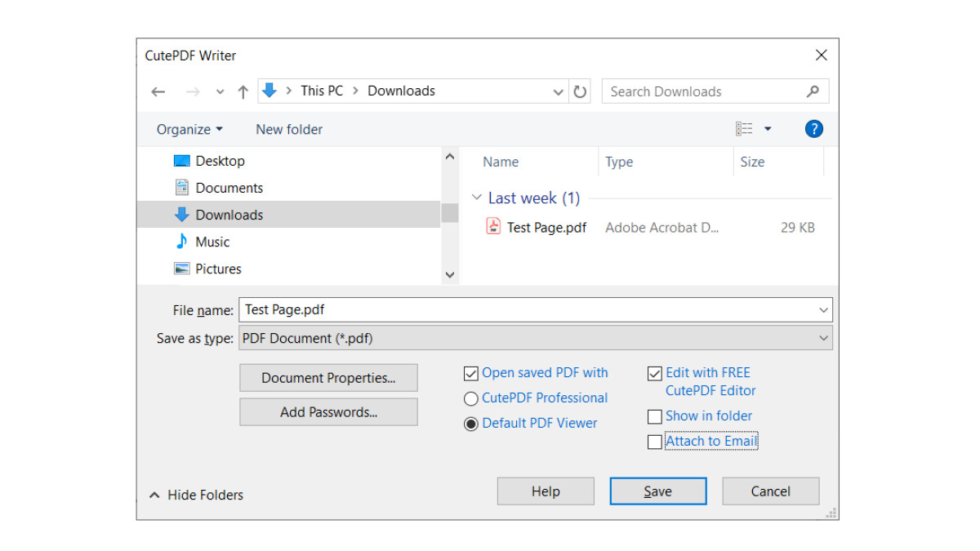Save the PDF file
The width and height of the screenshot is (980, 551).
click(x=657, y=491)
